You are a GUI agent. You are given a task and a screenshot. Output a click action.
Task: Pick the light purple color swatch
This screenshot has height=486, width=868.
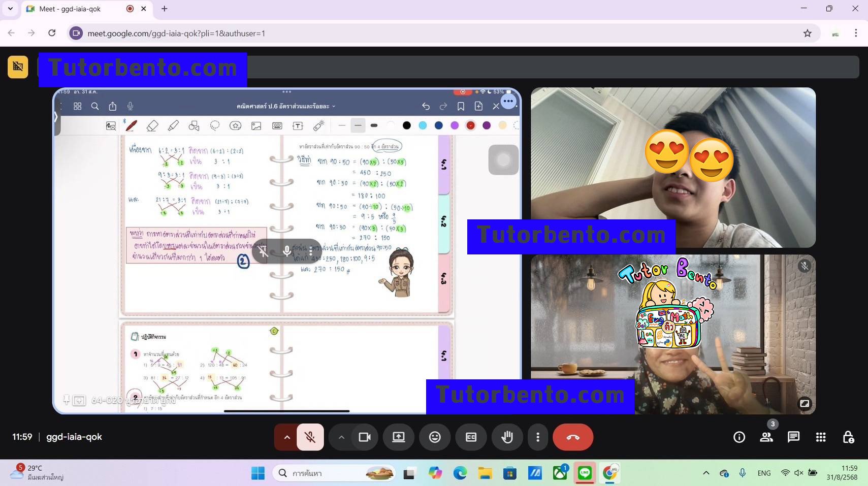455,125
